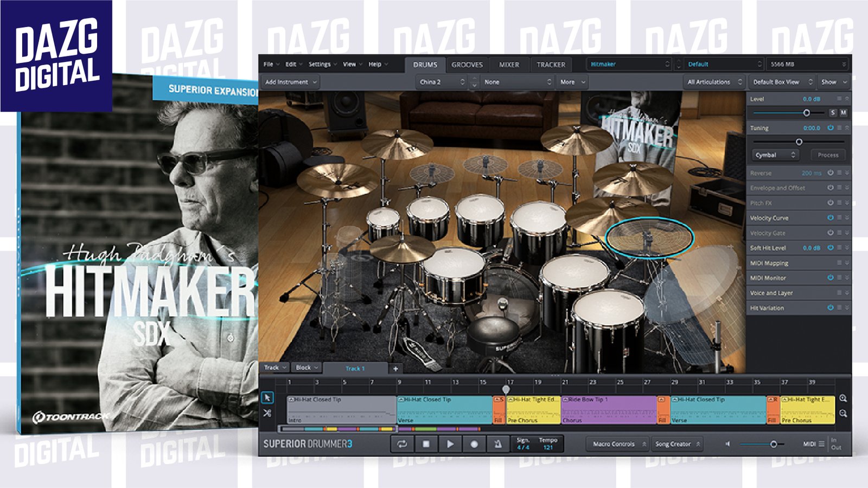This screenshot has height=488, width=868.
Task: Toggle Soft Hit Level power button
Action: coord(830,248)
